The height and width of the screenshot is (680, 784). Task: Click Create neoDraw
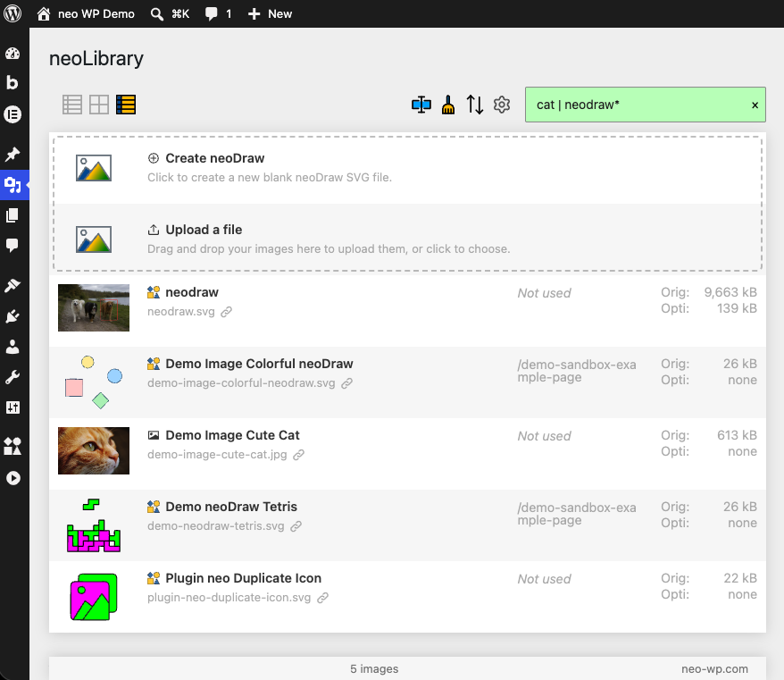(214, 158)
